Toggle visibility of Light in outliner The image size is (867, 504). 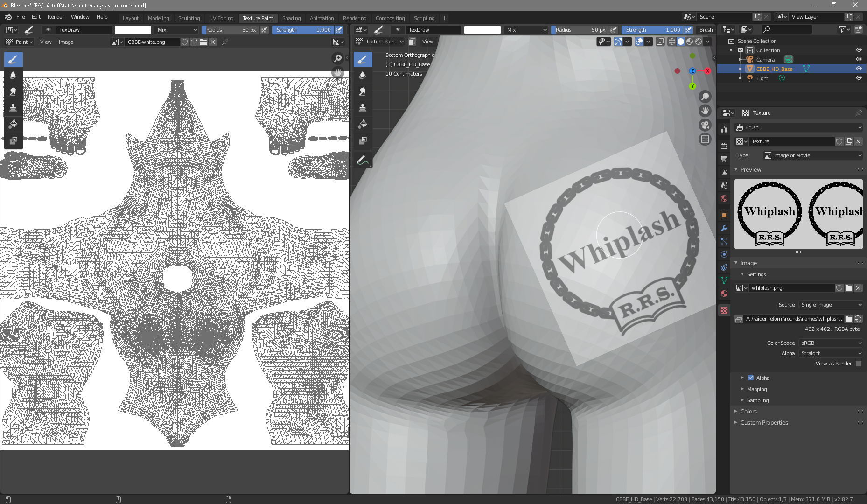[859, 78]
